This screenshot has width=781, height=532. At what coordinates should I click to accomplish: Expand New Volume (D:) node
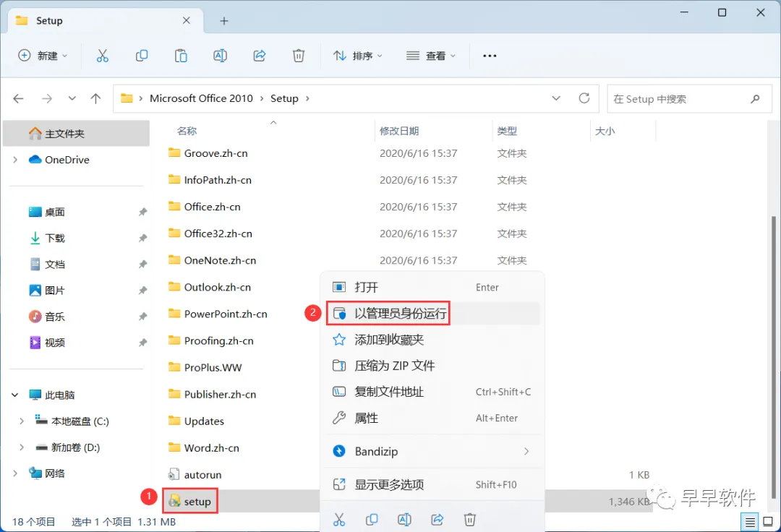(x=22, y=447)
